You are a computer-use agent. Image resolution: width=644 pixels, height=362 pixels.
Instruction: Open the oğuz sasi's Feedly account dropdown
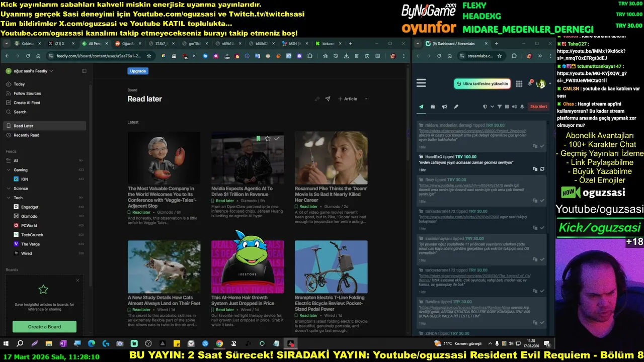coord(29,71)
